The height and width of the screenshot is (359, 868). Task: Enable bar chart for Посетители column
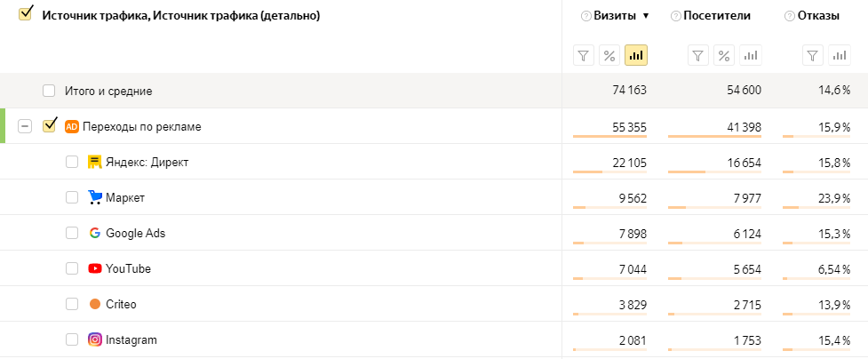(751, 56)
